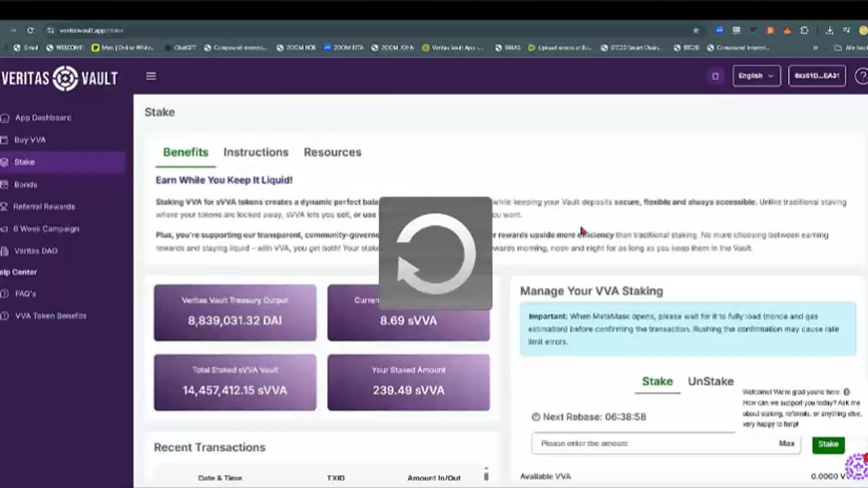This screenshot has height=488, width=868.
Task: Expand the bookmarks overflow chevron
Action: [815, 48]
